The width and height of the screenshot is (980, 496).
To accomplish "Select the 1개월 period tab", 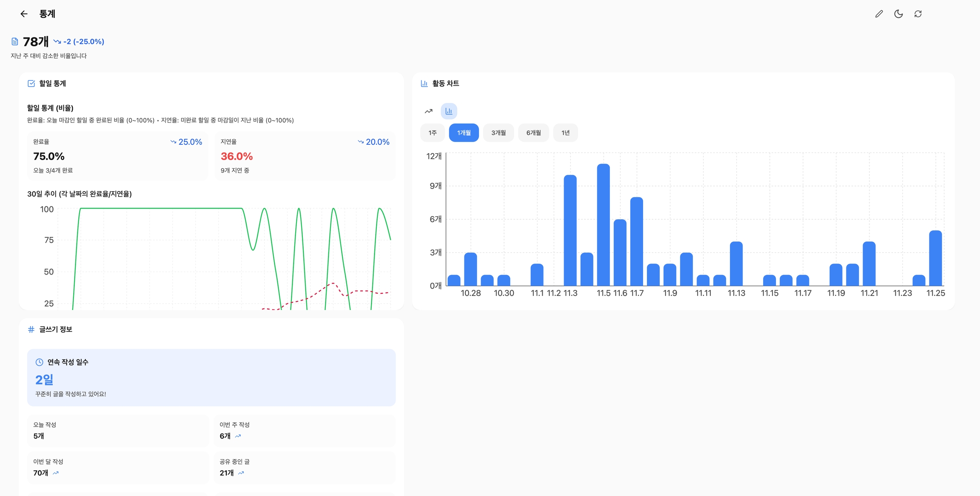I will (x=464, y=133).
